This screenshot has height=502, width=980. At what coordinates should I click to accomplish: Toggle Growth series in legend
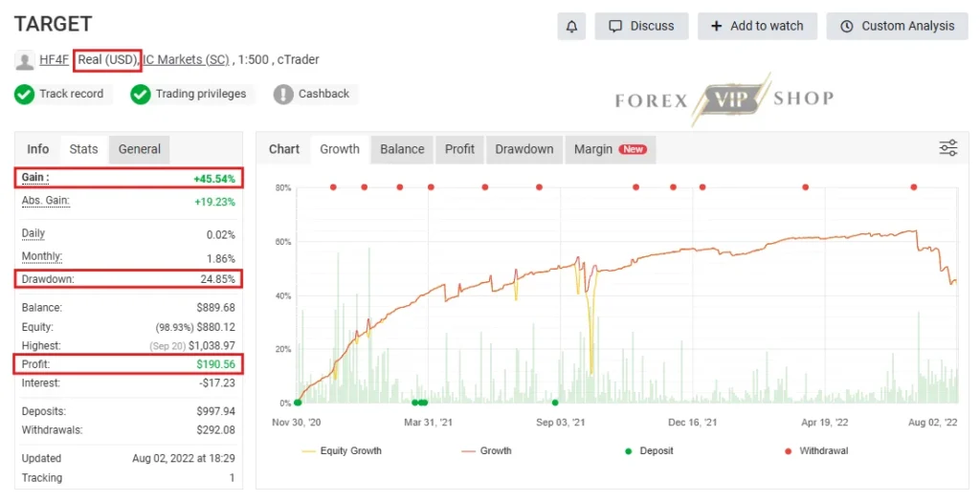point(486,450)
